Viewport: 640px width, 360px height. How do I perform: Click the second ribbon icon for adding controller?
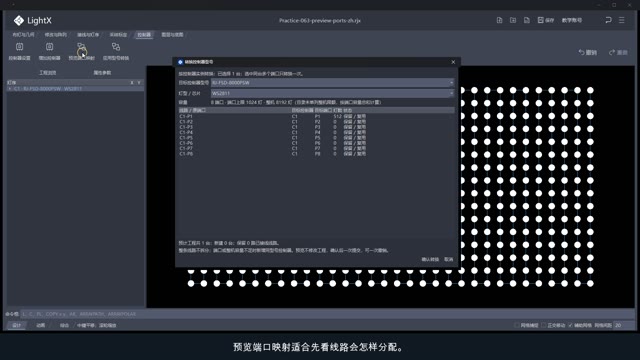coord(49,47)
